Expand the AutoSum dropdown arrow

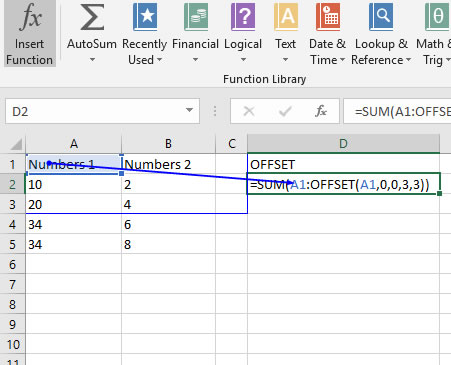click(92, 60)
